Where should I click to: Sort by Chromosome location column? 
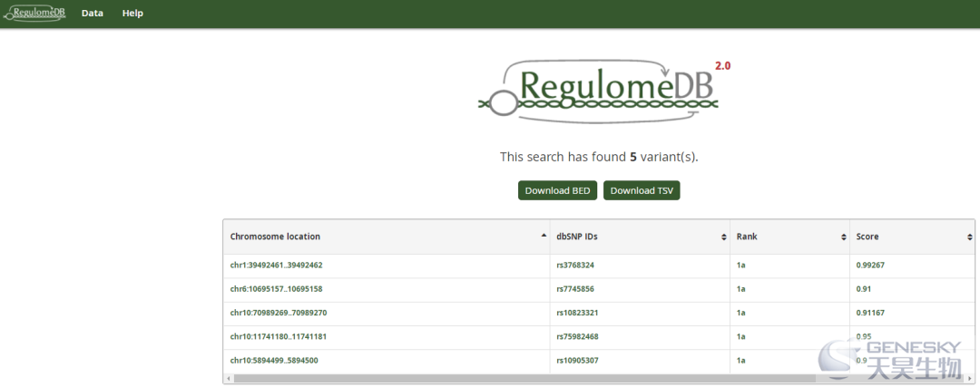point(387,237)
